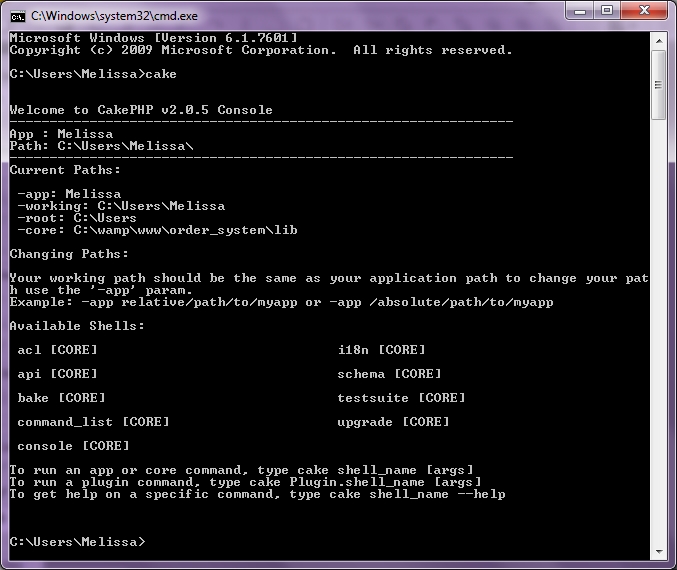Click the "h use the '-app' param." line

click(101, 290)
